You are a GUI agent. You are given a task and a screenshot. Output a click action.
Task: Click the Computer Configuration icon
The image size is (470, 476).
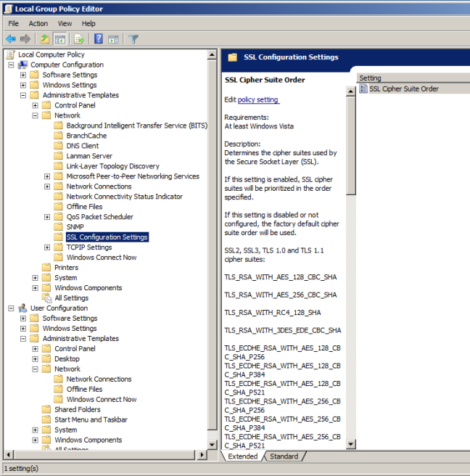coord(22,65)
